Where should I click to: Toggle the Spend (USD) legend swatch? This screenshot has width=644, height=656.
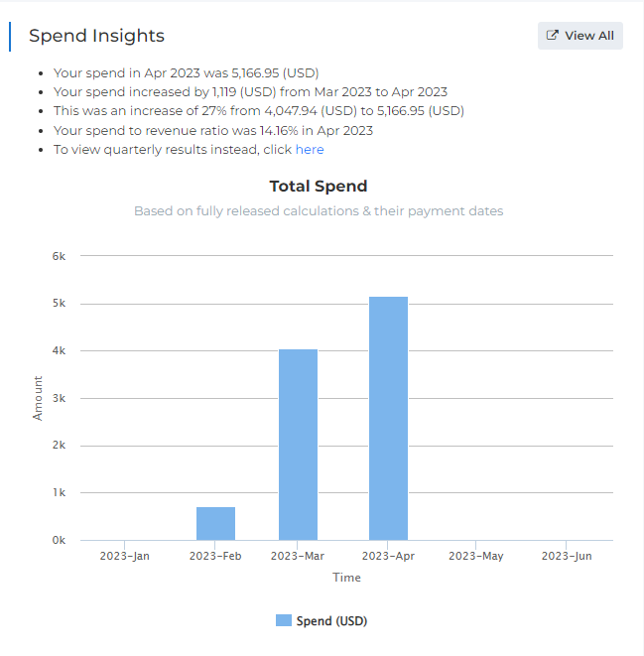tap(284, 621)
